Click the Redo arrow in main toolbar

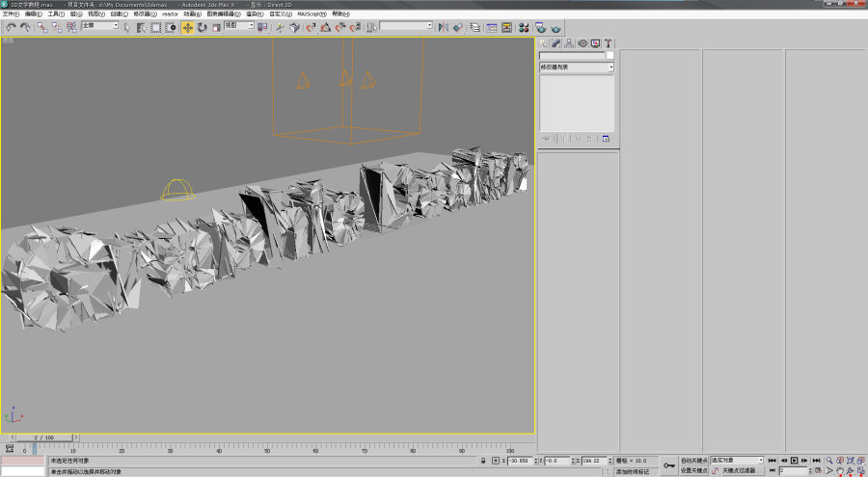pos(25,27)
